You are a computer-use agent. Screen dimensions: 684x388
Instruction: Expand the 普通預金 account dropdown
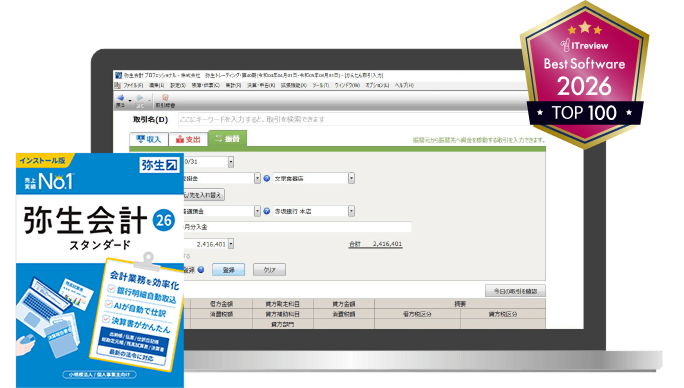(x=257, y=211)
